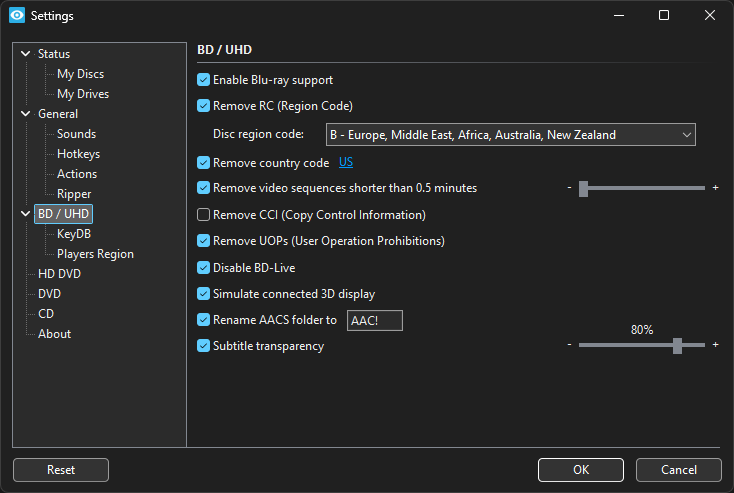Untick Simulate connected 3D display

pyautogui.click(x=204, y=294)
